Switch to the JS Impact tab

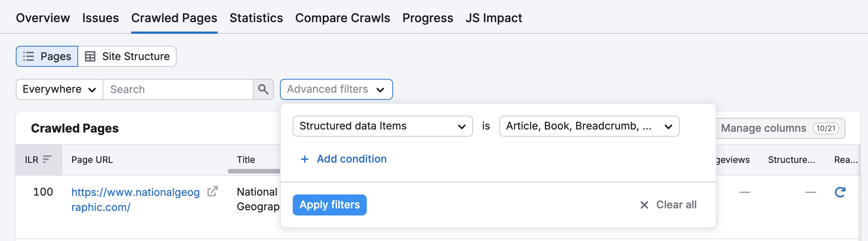(494, 18)
